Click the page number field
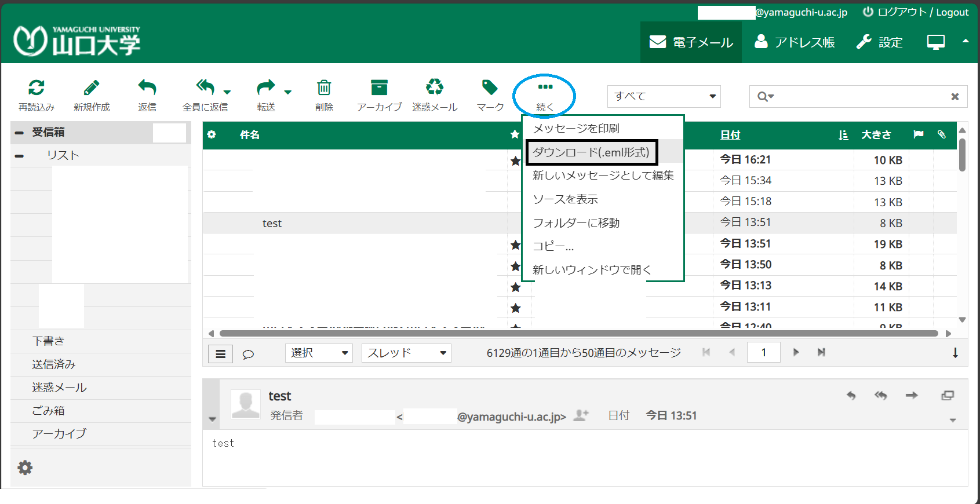980x504 pixels. pos(764,352)
